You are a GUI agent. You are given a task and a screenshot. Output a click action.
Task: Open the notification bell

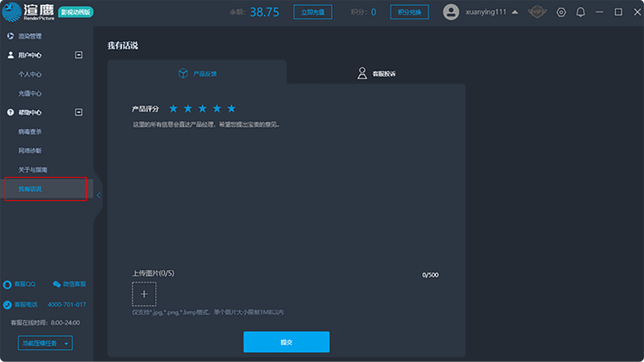coord(580,12)
